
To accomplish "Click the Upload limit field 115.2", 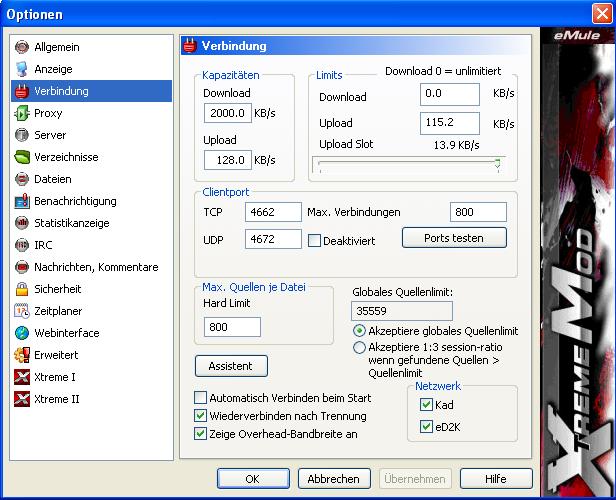I will point(450,123).
